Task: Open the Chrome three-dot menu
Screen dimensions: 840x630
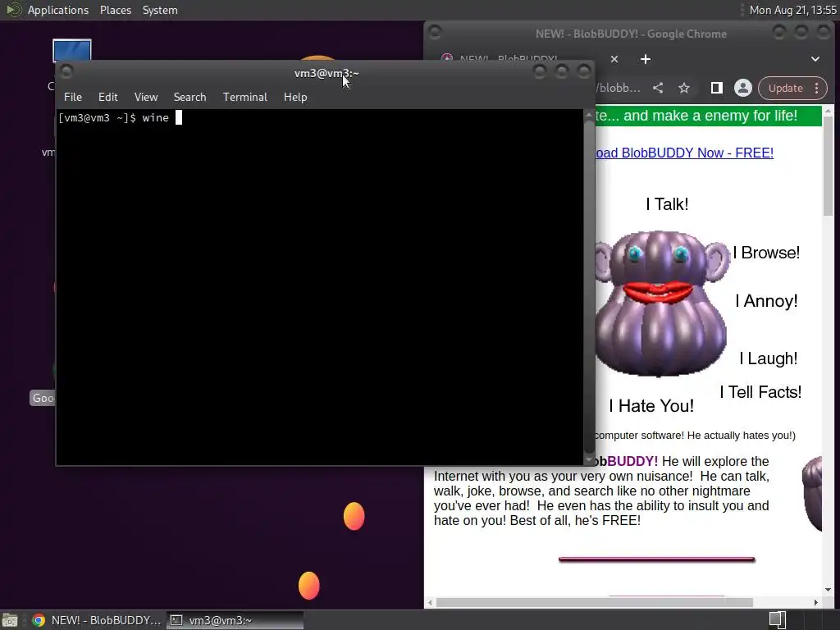Action: pos(817,88)
